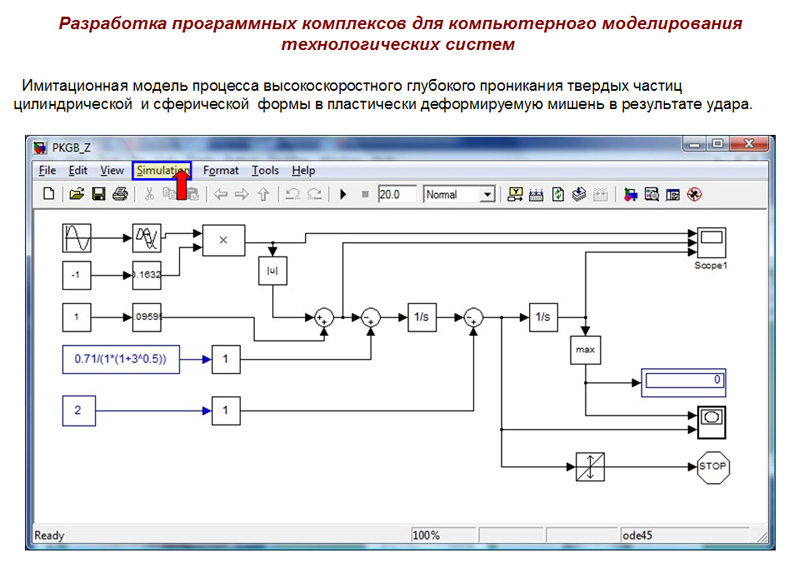Open the Tools menu

pos(265,171)
